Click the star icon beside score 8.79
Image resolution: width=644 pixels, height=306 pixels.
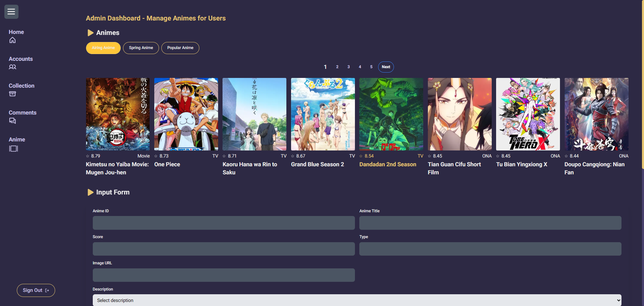88,156
